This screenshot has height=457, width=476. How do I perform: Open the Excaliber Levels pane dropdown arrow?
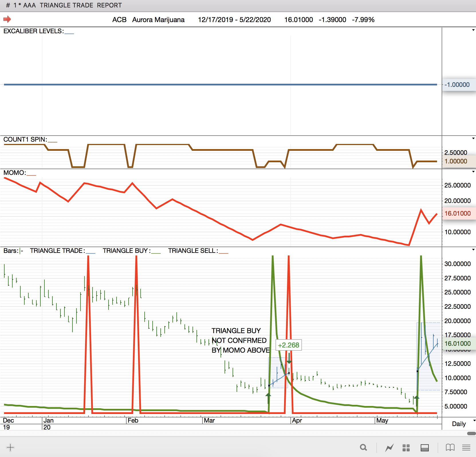[473, 30]
